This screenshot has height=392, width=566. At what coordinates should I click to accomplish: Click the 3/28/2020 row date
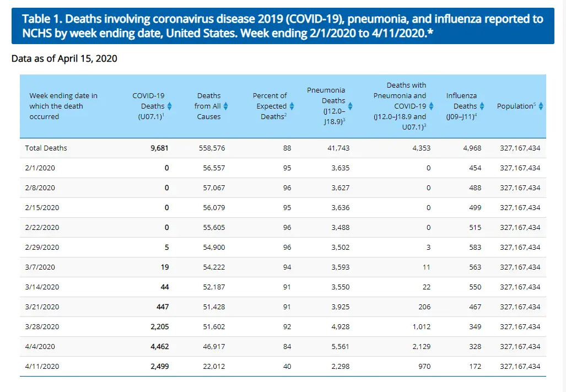click(42, 326)
